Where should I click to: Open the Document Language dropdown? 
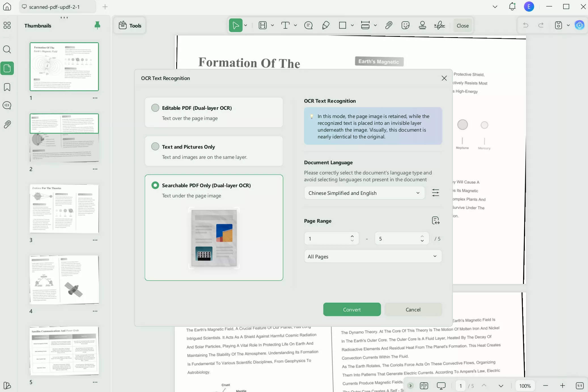tap(364, 193)
